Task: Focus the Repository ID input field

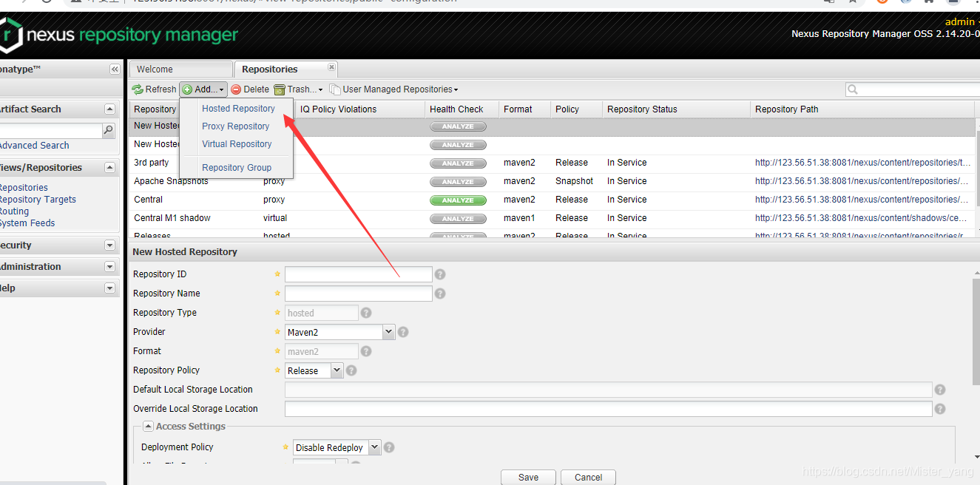Action: (358, 274)
